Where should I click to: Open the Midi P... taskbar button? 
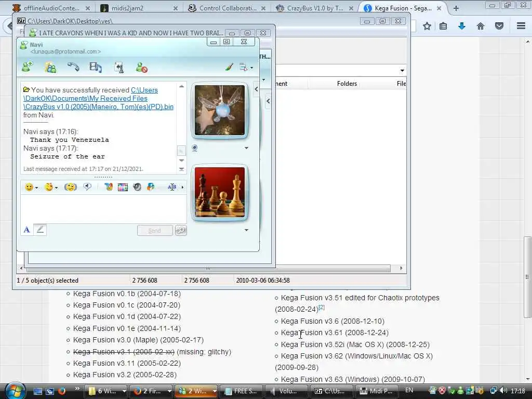[377, 391]
